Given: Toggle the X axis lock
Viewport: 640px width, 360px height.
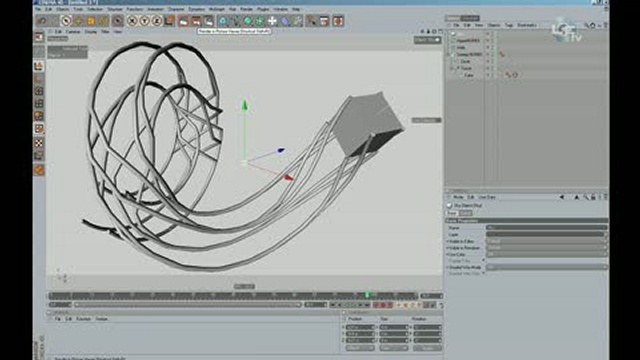Looking at the screenshot, I should click(x=132, y=21).
